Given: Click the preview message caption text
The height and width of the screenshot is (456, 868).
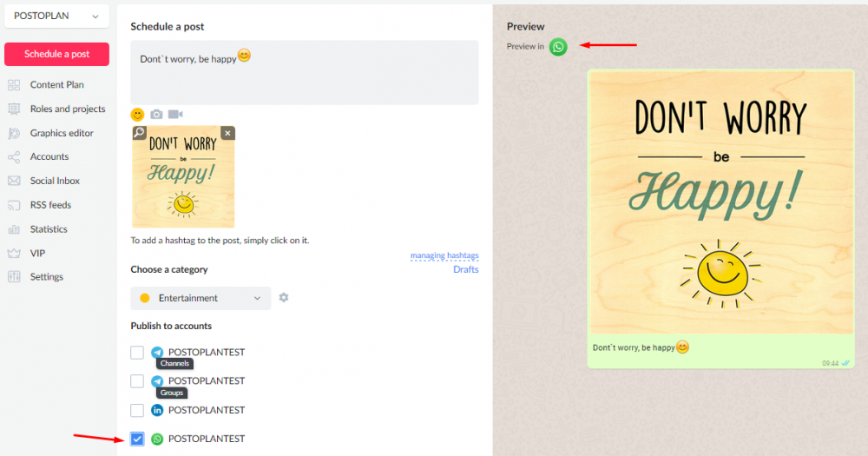Looking at the screenshot, I should [641, 347].
